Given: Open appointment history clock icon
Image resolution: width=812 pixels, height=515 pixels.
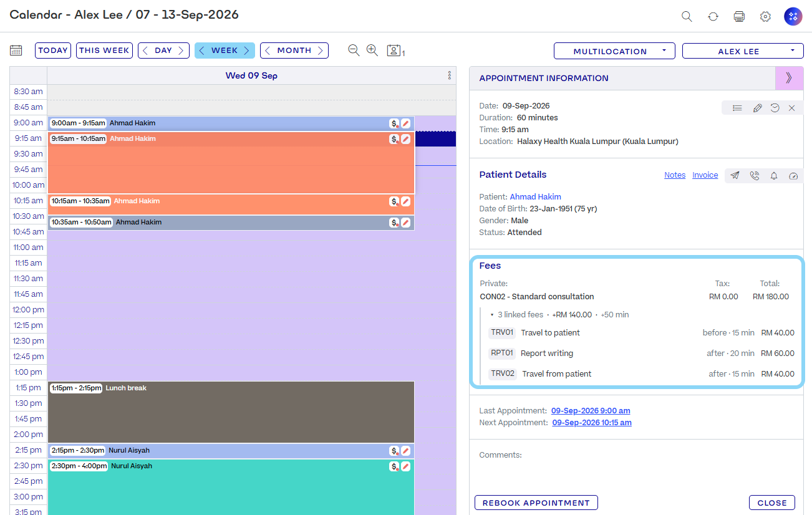Looking at the screenshot, I should tap(775, 108).
